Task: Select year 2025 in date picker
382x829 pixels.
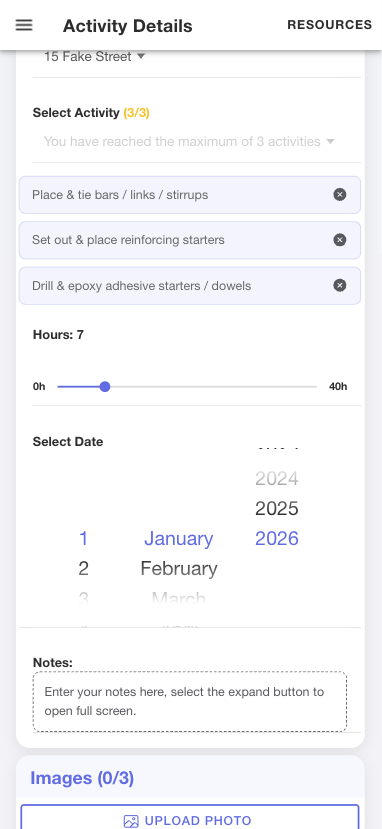Action: tap(277, 509)
